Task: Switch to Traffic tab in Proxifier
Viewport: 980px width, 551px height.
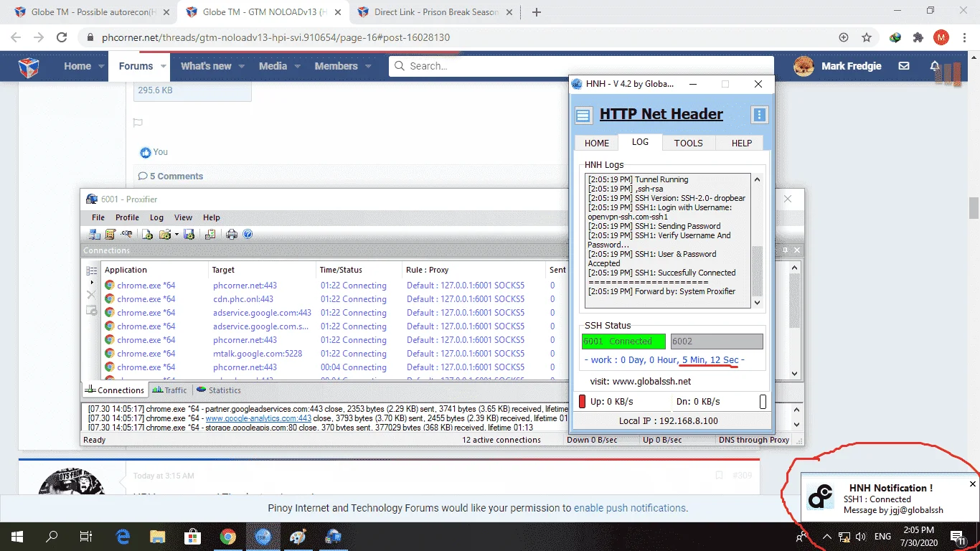Action: point(169,390)
